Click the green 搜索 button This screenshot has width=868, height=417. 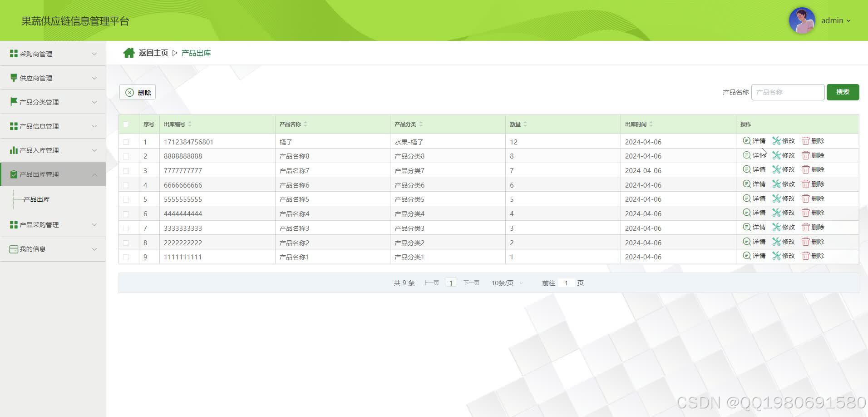843,92
